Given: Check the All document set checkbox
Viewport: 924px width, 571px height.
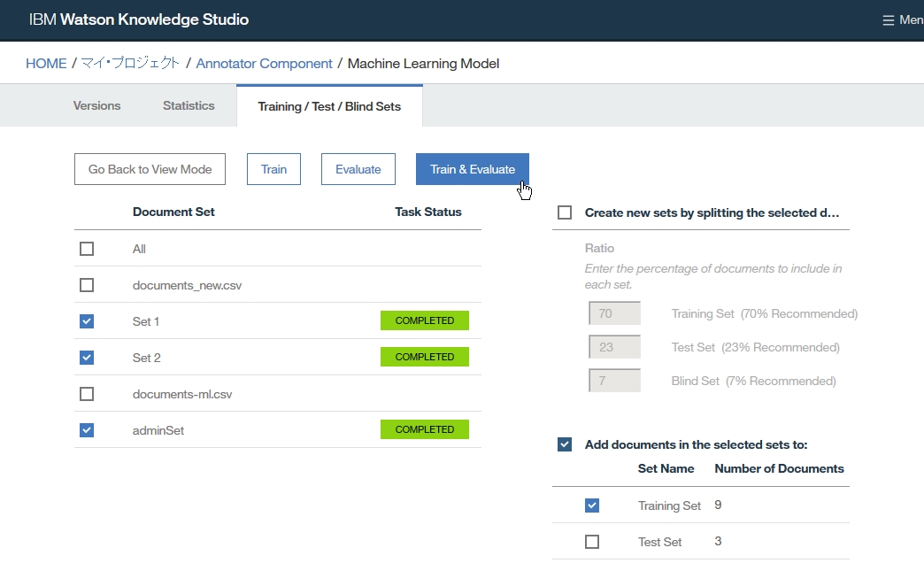Looking at the screenshot, I should [87, 249].
